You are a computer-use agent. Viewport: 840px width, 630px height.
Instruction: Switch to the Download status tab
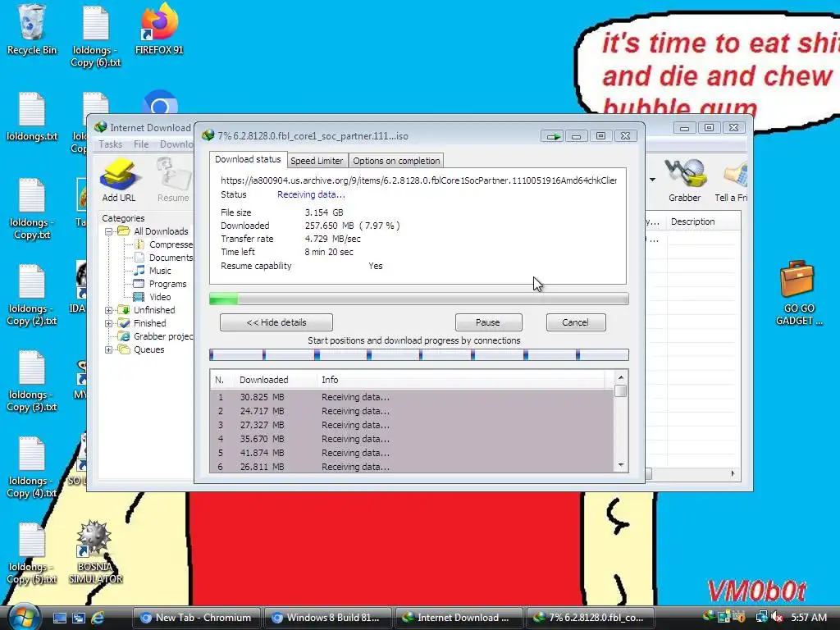pos(248,159)
